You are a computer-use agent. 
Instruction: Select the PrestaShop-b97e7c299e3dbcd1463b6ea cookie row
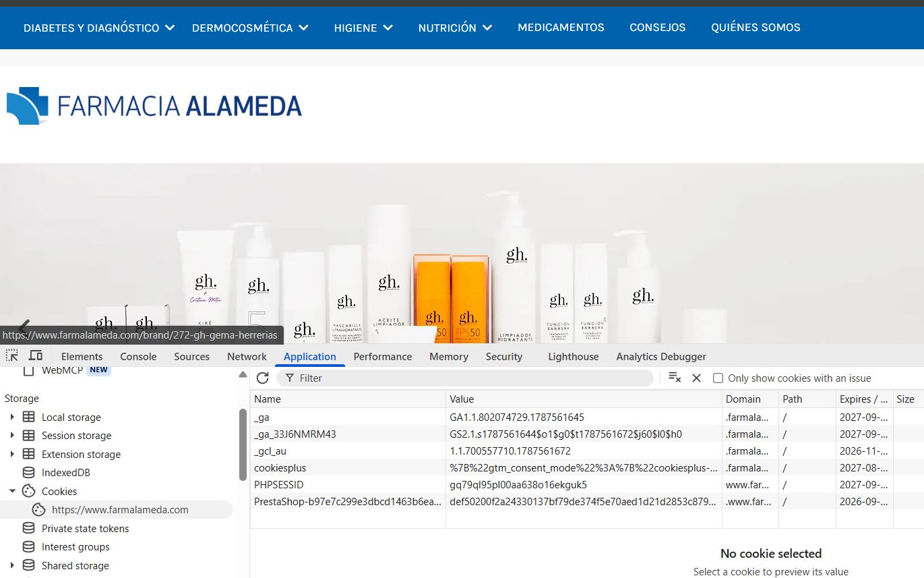(587, 502)
